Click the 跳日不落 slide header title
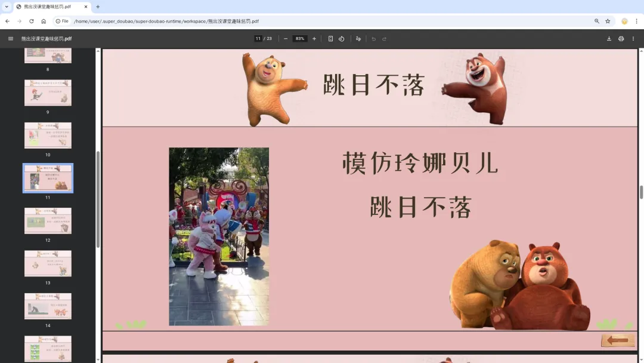The image size is (644, 363). tap(373, 85)
